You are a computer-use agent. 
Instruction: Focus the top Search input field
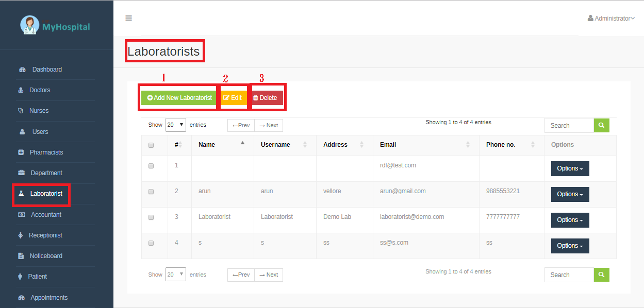tap(569, 125)
